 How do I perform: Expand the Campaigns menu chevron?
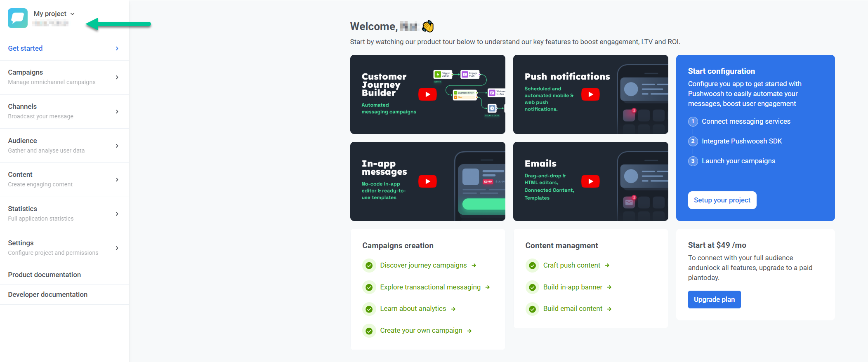(x=117, y=78)
